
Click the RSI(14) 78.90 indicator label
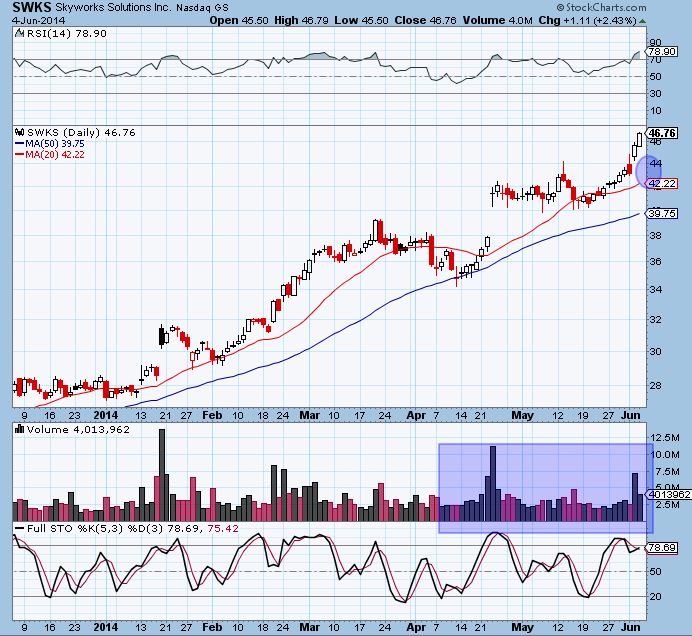[67, 33]
